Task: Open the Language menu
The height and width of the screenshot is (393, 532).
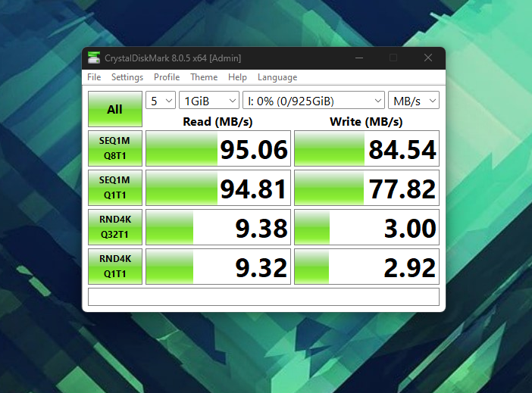Action: [x=277, y=77]
